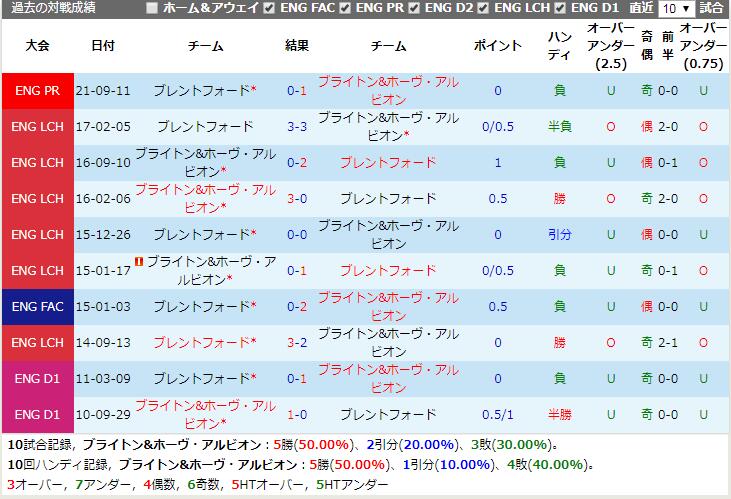Click half-time score 2-1 in 14-09-13 row
This screenshot has width=731, height=499.
coord(668,343)
